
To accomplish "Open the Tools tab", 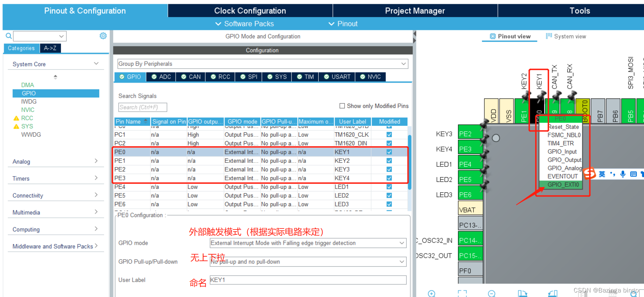I will click(x=580, y=11).
